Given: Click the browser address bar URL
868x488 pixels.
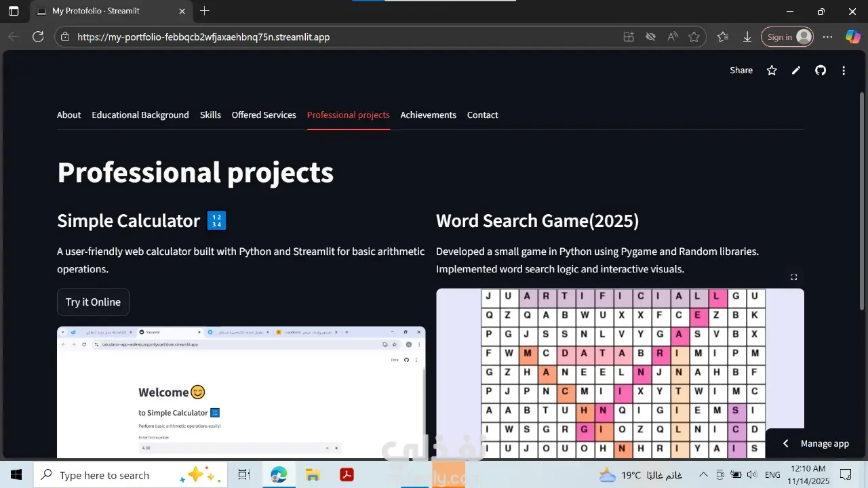Looking at the screenshot, I should (x=203, y=37).
